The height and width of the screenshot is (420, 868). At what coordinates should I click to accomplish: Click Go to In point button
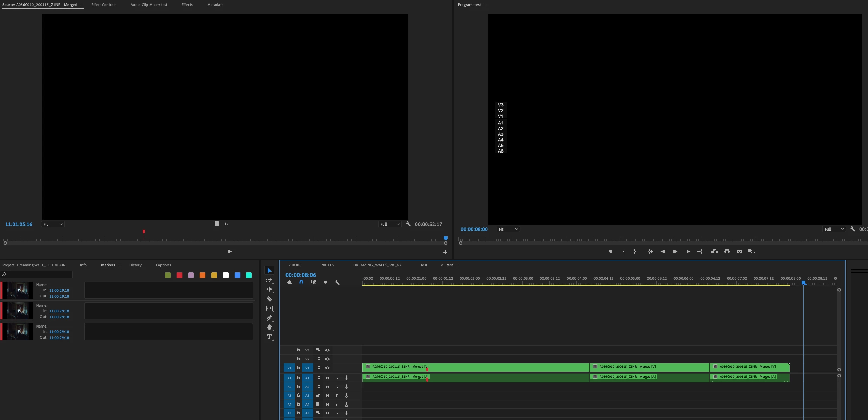651,252
